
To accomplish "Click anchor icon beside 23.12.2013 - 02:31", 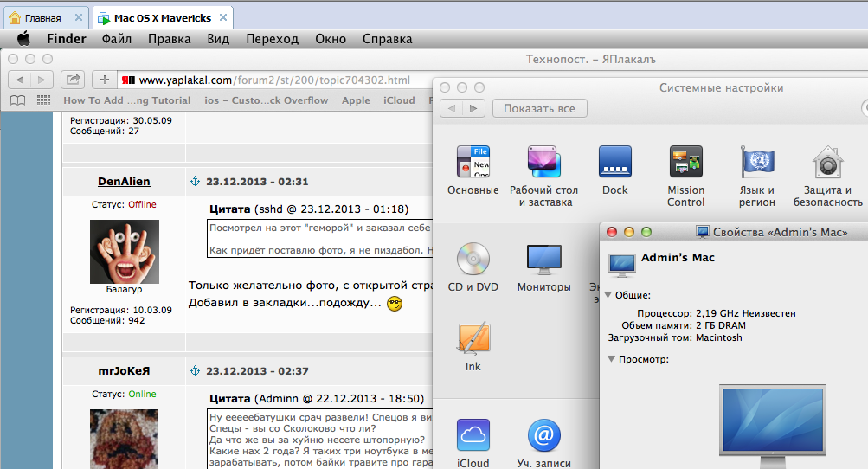I will [195, 181].
